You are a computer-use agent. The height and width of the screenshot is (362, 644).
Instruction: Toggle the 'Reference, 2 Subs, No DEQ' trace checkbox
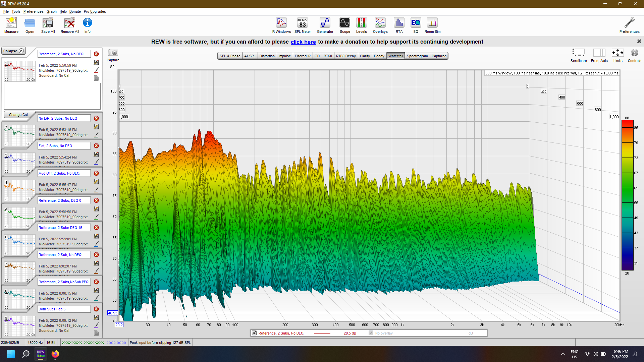click(254, 333)
